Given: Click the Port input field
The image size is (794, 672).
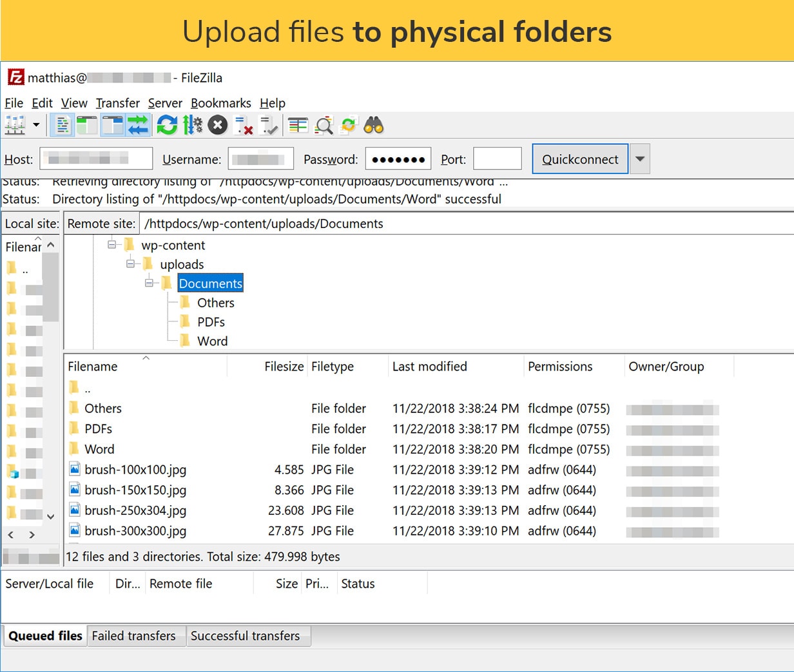Looking at the screenshot, I should click(498, 159).
